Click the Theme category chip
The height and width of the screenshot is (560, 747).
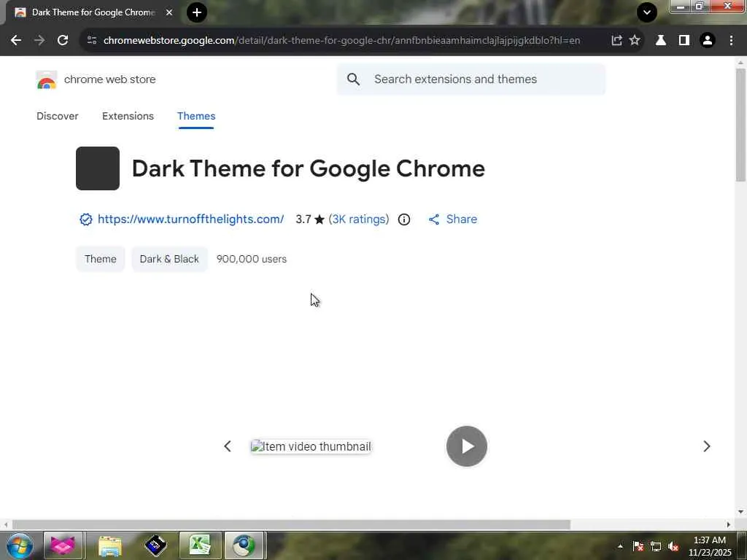(x=101, y=259)
